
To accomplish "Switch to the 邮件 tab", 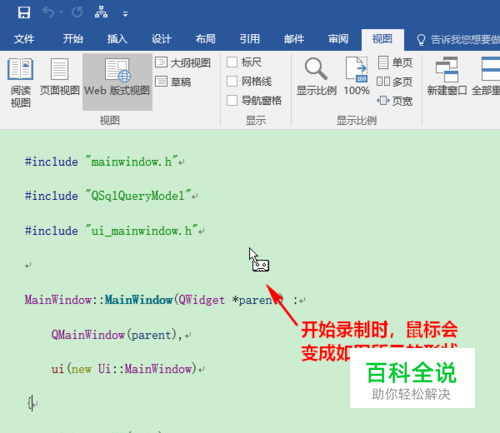I will point(294,39).
